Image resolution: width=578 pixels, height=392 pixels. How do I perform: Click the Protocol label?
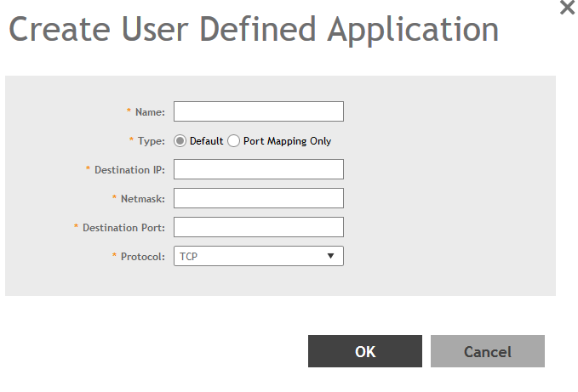point(141,257)
